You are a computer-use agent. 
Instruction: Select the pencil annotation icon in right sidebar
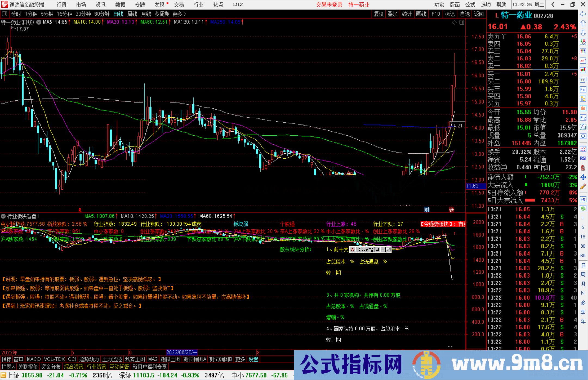583,185
